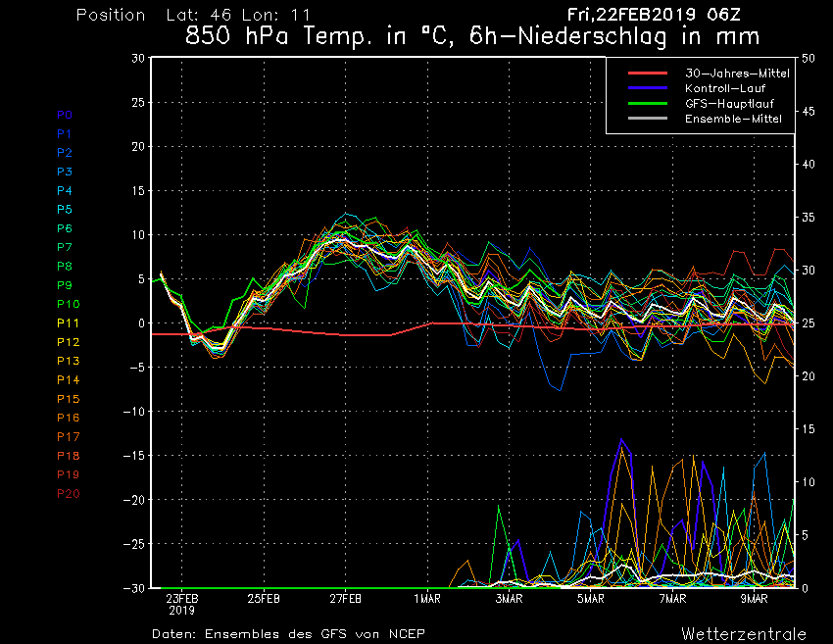Choose the yellow P11 member label
This screenshot has height=644, width=833.
point(68,323)
